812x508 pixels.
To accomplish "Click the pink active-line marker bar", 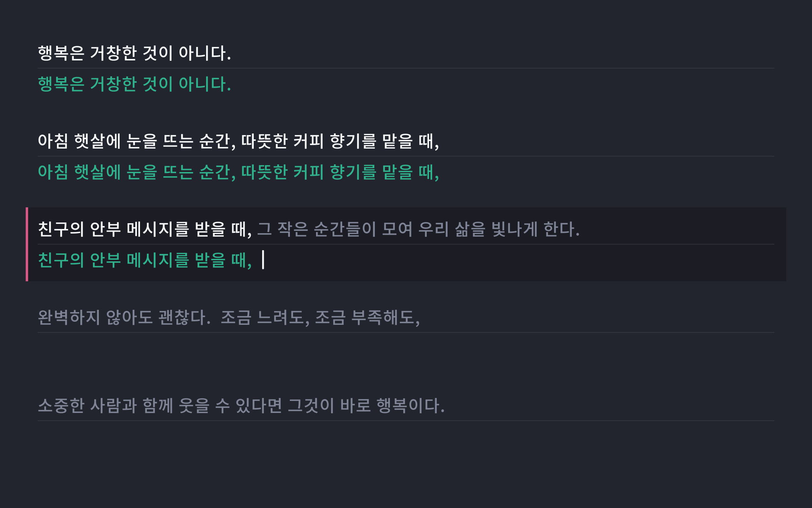I will pyautogui.click(x=27, y=244).
